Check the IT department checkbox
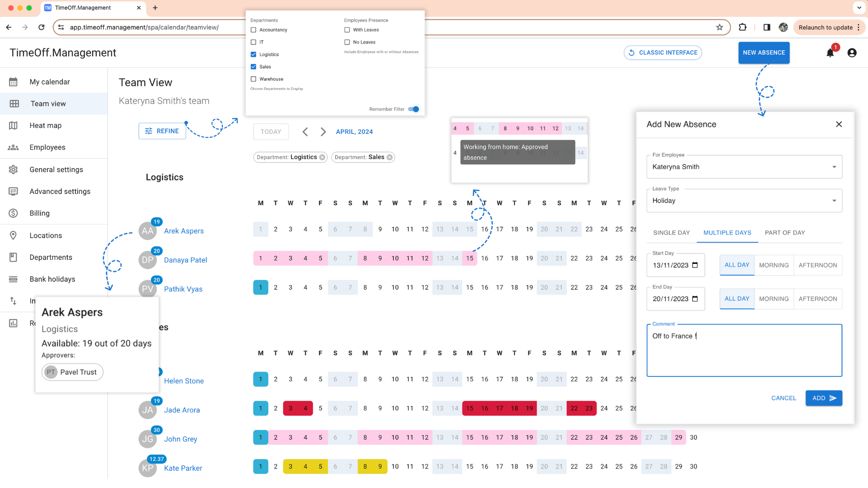 [254, 42]
